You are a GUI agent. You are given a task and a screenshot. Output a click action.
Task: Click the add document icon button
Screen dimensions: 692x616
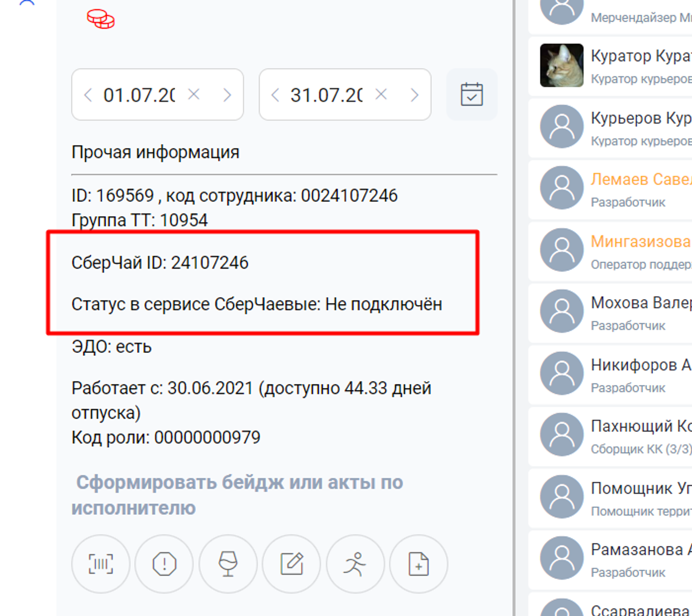pyautogui.click(x=419, y=564)
